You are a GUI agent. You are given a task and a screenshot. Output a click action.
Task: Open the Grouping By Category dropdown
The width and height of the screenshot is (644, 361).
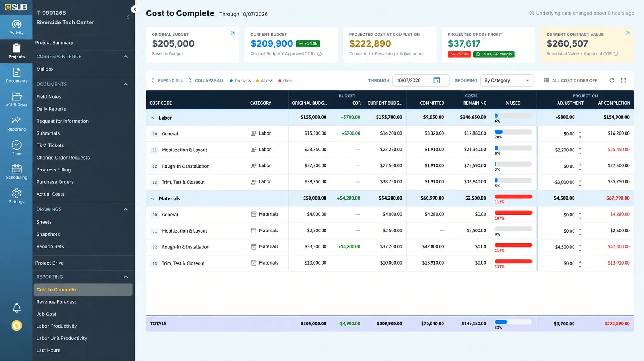pos(507,80)
